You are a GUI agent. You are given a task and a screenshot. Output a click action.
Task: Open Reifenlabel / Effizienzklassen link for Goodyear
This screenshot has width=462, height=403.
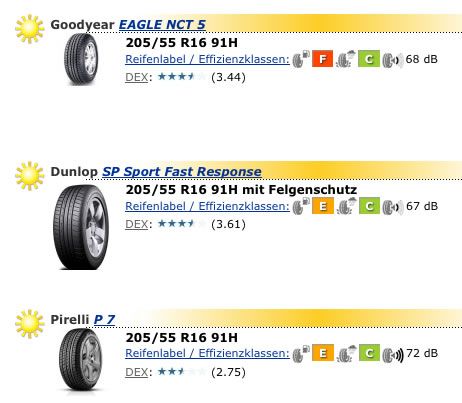pyautogui.click(x=207, y=59)
